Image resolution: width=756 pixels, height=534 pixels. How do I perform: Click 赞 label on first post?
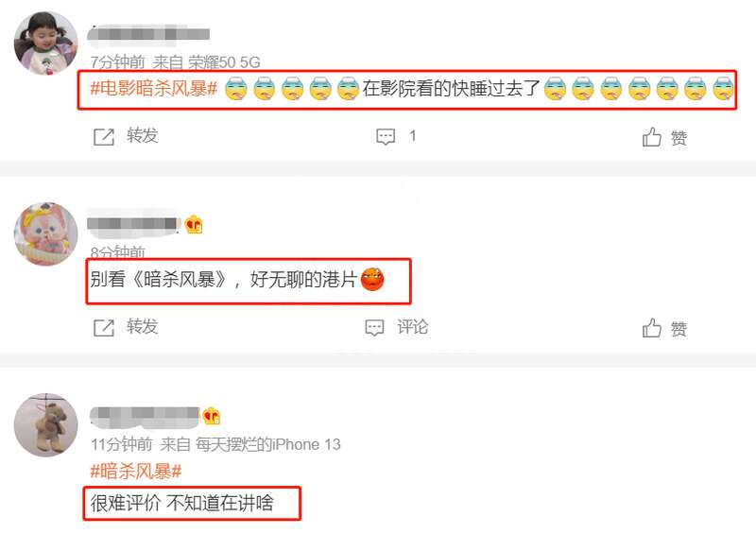tap(679, 138)
